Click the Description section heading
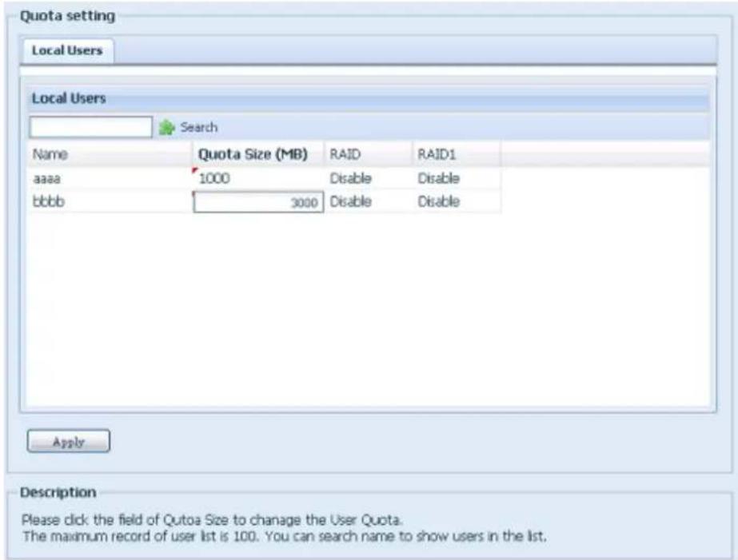Image resolution: width=738 pixels, height=560 pixels. [x=58, y=492]
